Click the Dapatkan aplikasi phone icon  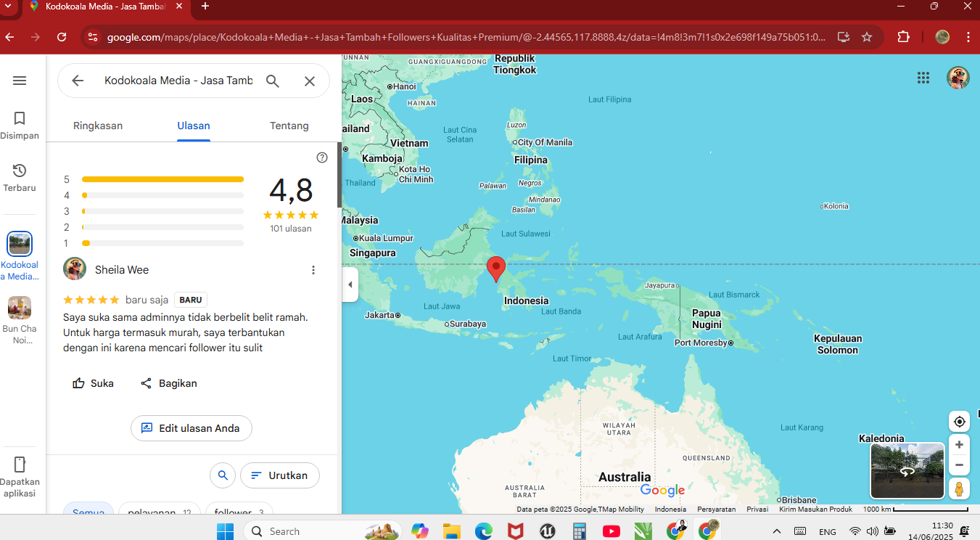point(20,465)
